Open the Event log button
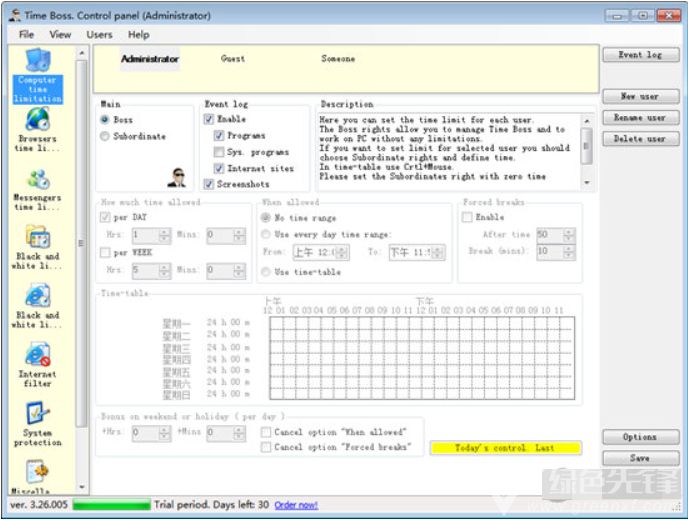The image size is (688, 520). coord(641,55)
